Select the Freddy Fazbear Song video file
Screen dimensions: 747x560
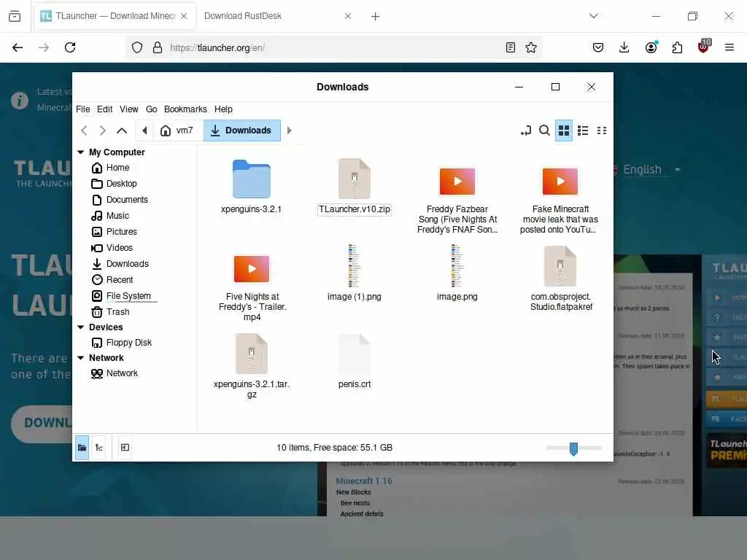457,182
